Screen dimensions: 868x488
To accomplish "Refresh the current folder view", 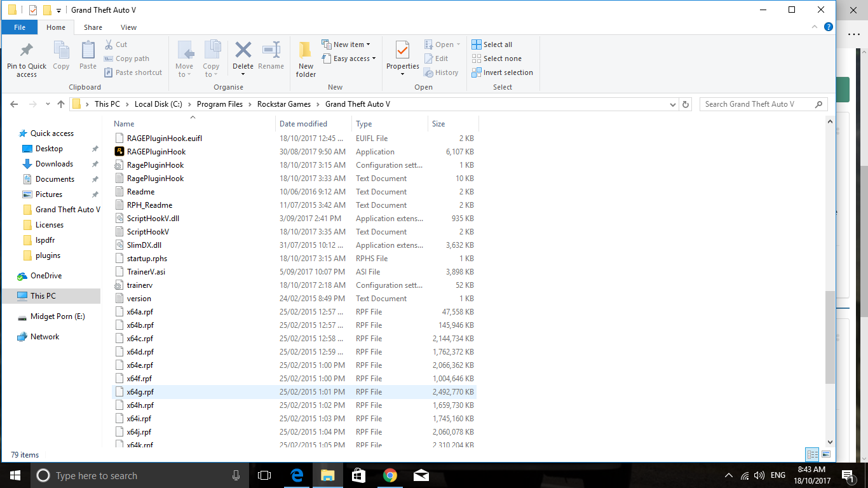I will click(685, 104).
